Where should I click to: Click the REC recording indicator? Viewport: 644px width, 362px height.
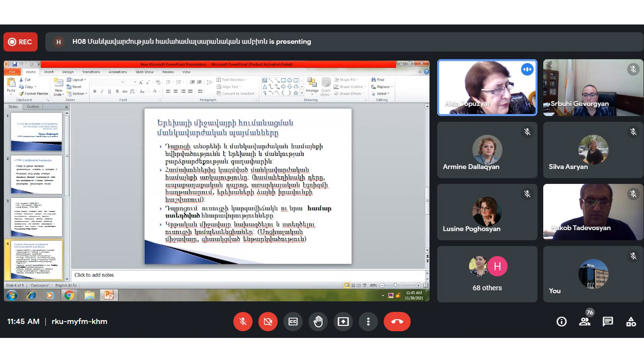pos(20,42)
